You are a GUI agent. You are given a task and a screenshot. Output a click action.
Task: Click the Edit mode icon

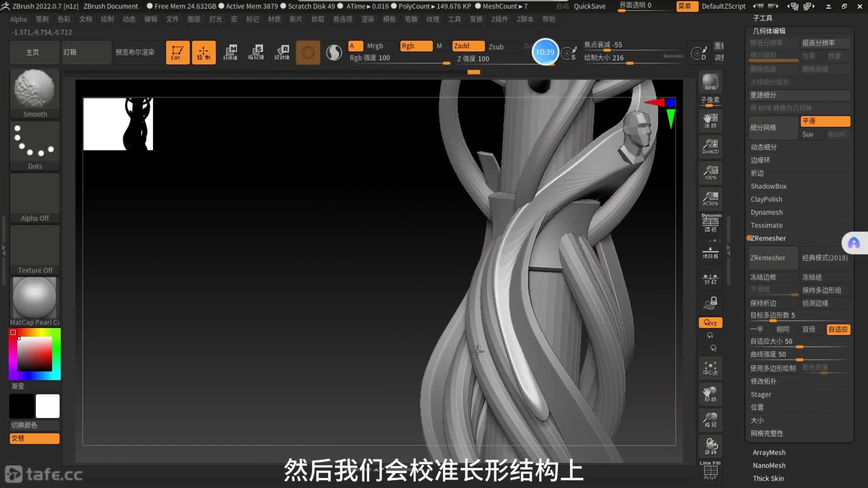coord(177,52)
